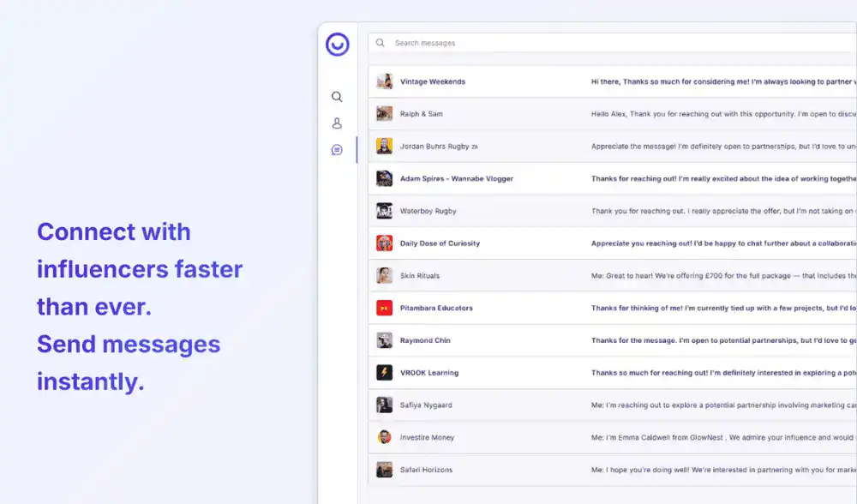Open the Investire Money conversation
The image size is (857, 504).
[x=427, y=437]
